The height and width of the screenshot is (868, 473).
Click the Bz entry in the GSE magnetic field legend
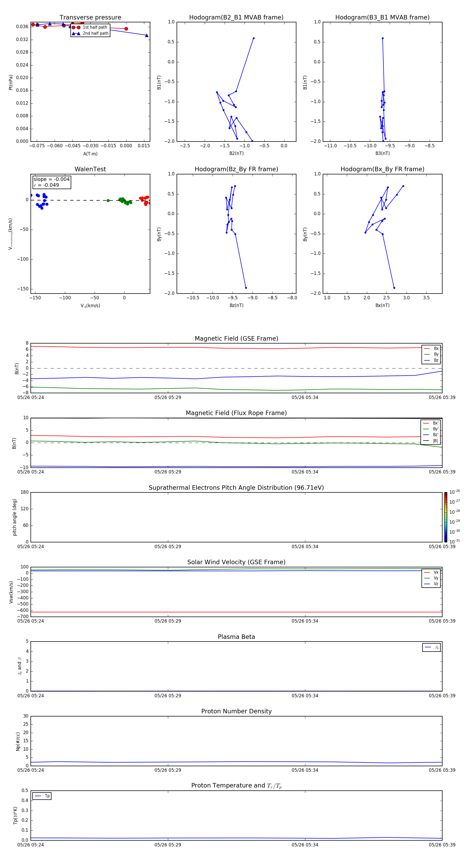(431, 360)
